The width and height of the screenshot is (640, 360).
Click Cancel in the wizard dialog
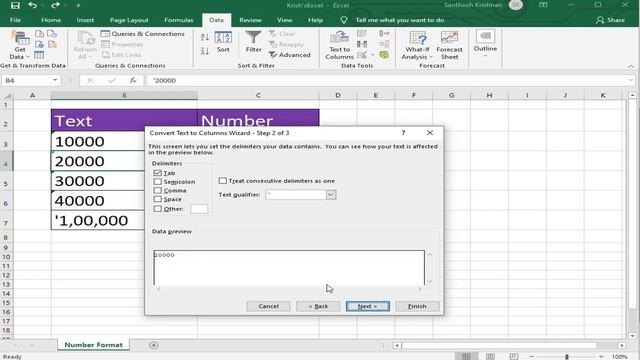268,306
